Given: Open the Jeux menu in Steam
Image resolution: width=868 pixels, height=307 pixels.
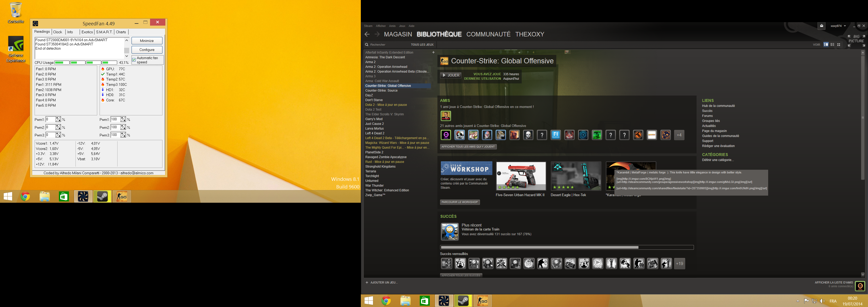Looking at the screenshot, I should [402, 26].
